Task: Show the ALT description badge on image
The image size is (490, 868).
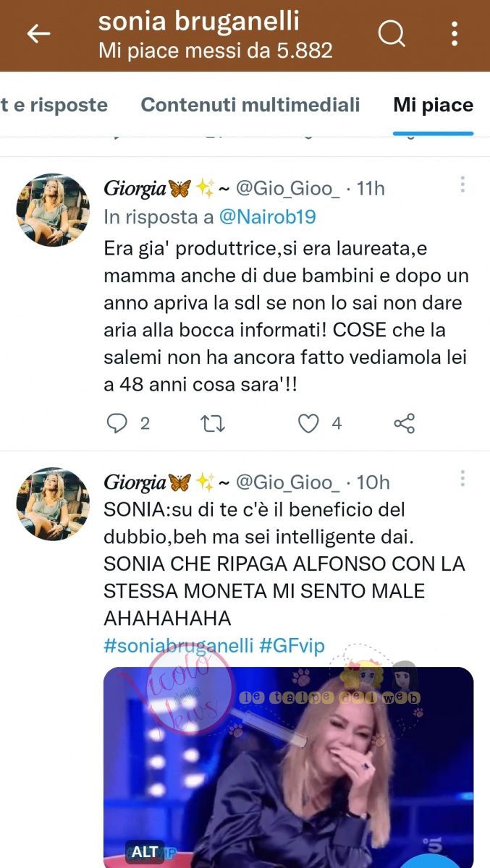Action: [144, 851]
